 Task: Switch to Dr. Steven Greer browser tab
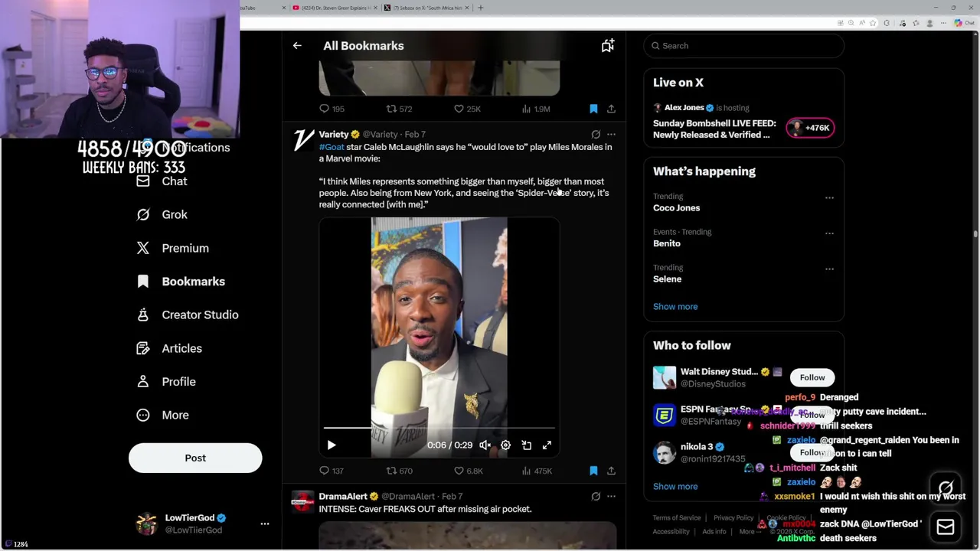click(x=334, y=8)
